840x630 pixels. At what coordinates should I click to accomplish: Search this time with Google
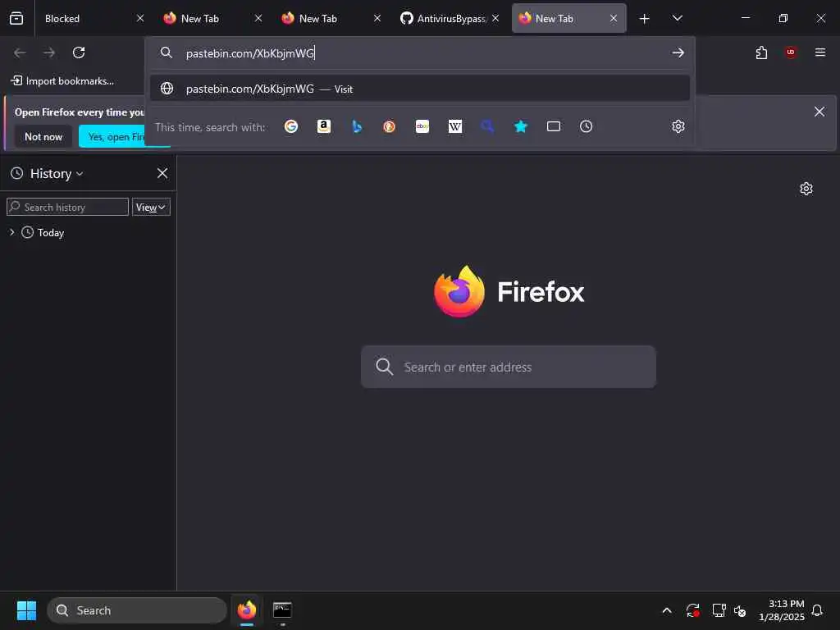point(291,126)
